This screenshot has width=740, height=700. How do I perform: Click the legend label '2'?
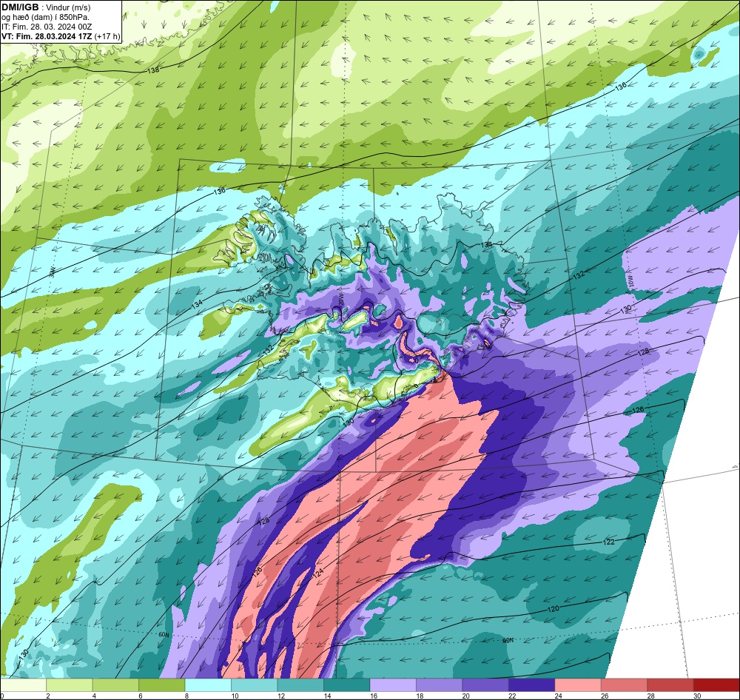point(47,696)
